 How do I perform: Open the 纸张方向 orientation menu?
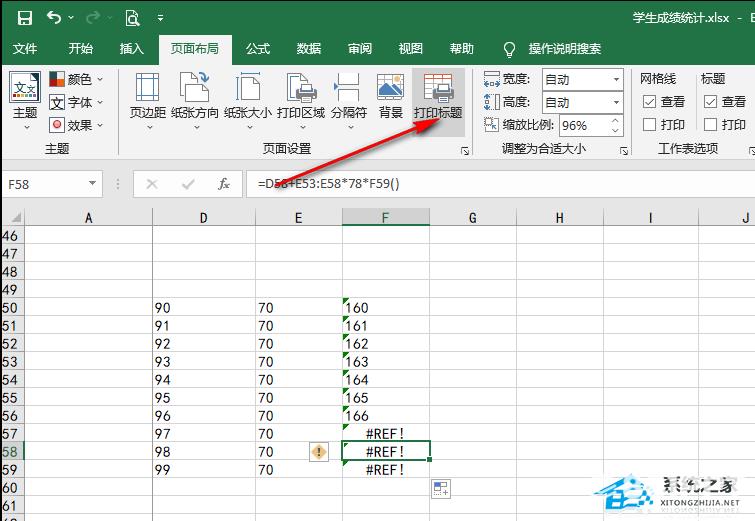pos(195,101)
